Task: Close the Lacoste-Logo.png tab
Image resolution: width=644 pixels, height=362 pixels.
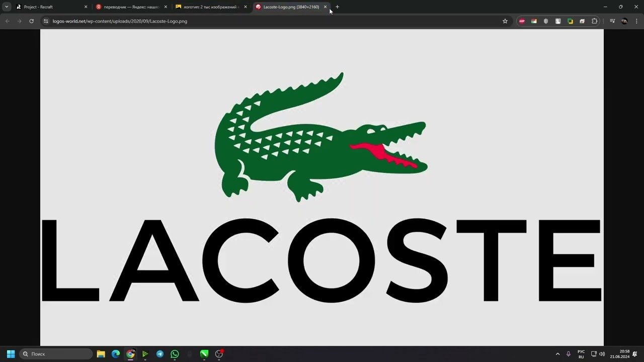Action: tap(325, 7)
